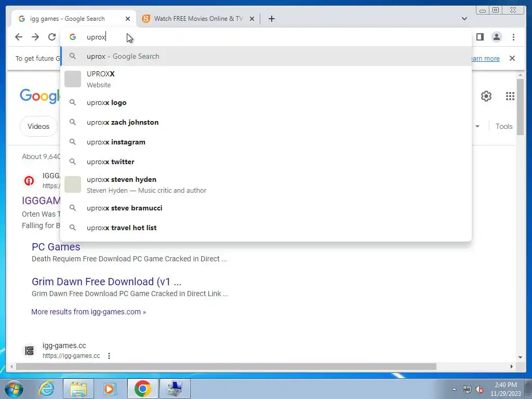Click the address bar containing 'uprox'
This screenshot has width=532, height=399.
(266, 37)
